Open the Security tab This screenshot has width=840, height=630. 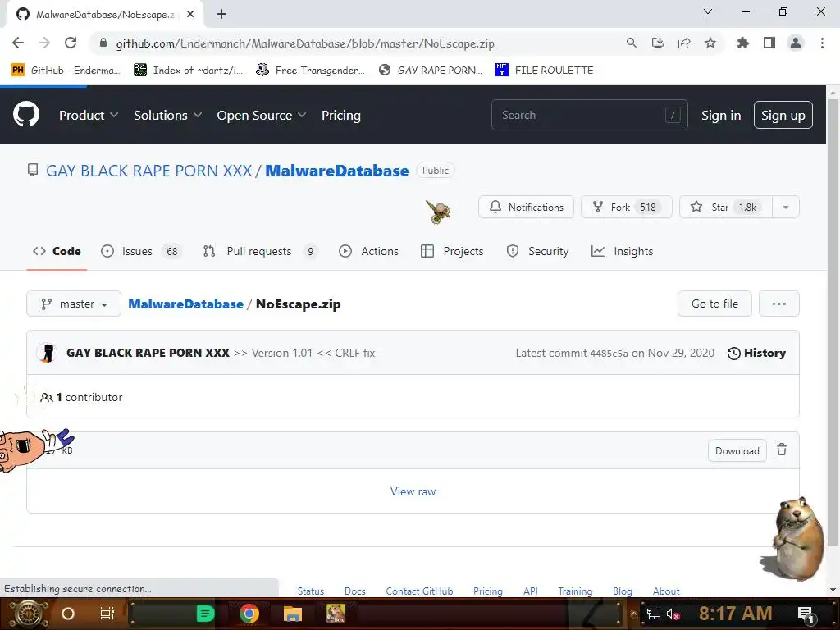[537, 251]
